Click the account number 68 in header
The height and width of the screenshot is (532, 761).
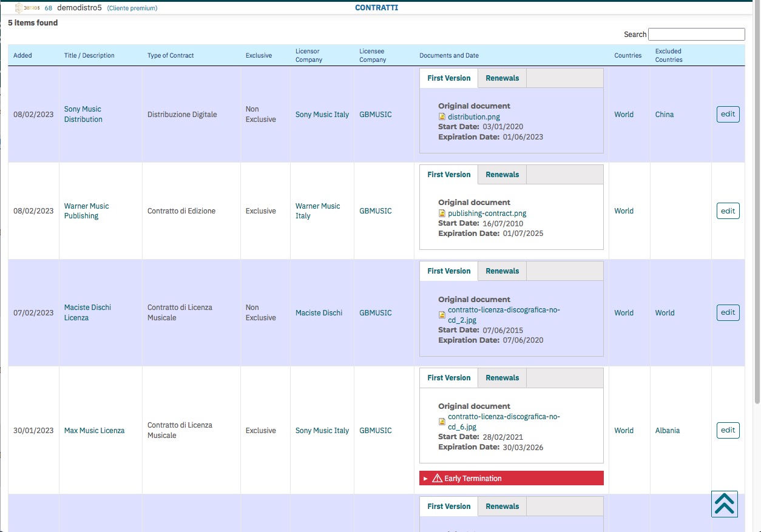pyautogui.click(x=49, y=8)
